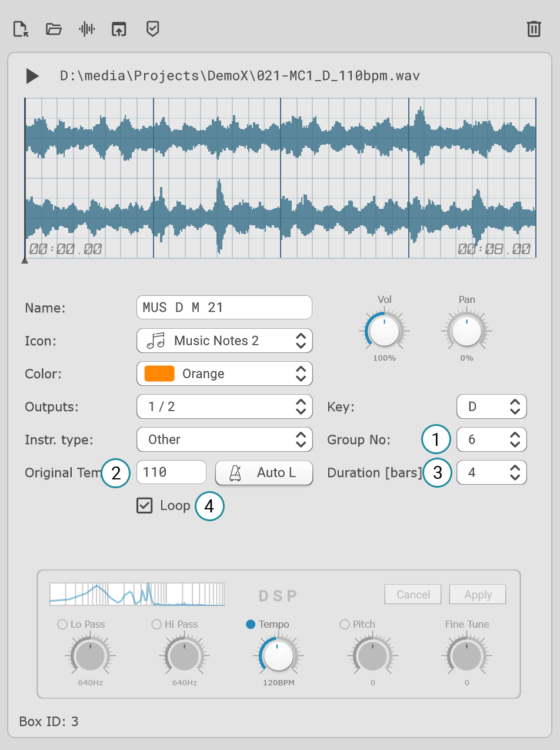
Task: Click the audio waveform toolbar icon
Action: 87,29
